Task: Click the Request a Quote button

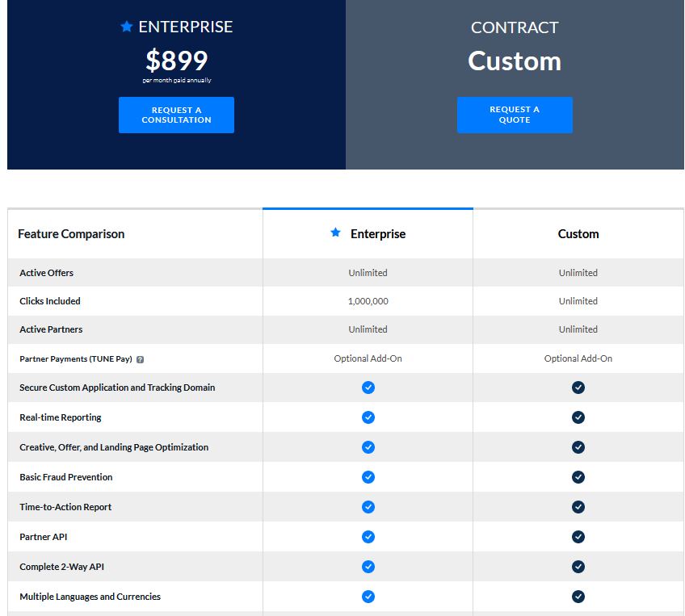Action: coord(515,115)
